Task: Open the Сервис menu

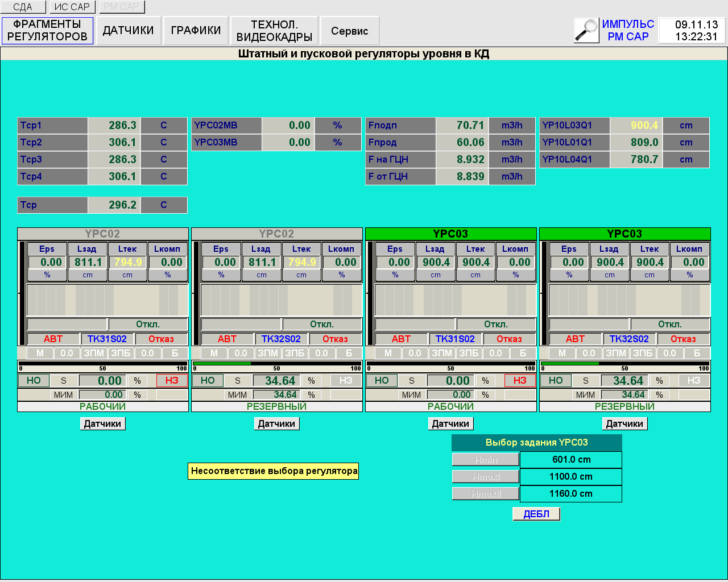Action: pos(349,31)
